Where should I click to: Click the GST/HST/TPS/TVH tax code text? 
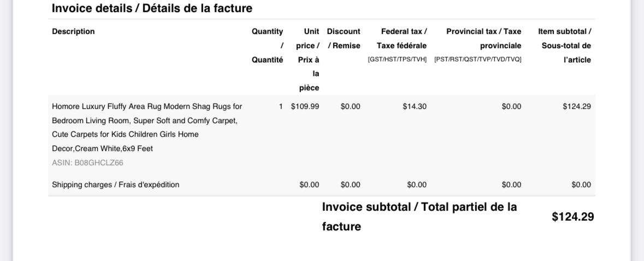(397, 60)
